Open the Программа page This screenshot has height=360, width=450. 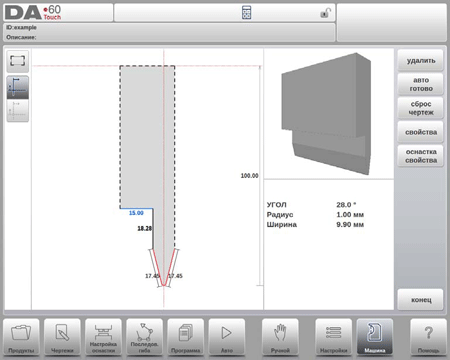[x=186, y=337]
